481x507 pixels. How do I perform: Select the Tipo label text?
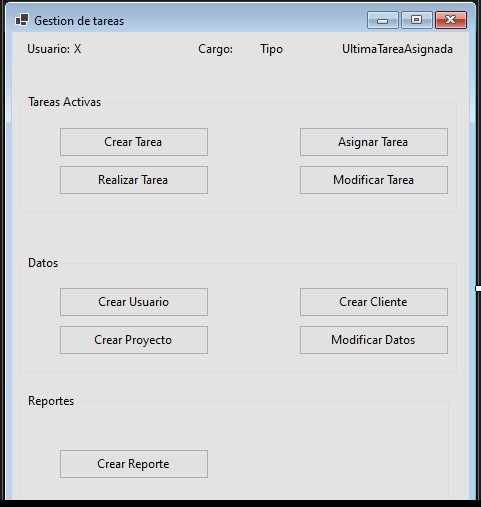coord(271,49)
